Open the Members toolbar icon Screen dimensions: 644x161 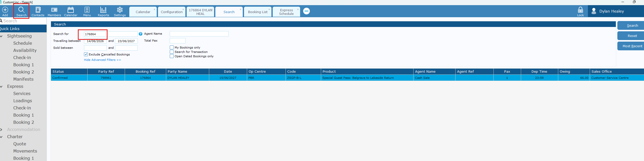pos(54,12)
